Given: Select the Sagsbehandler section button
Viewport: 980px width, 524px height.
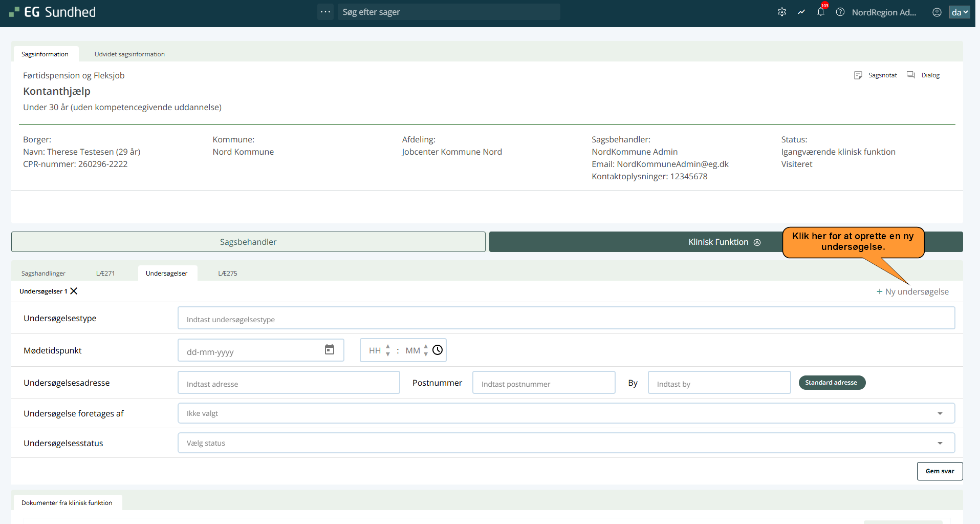Looking at the screenshot, I should (248, 242).
